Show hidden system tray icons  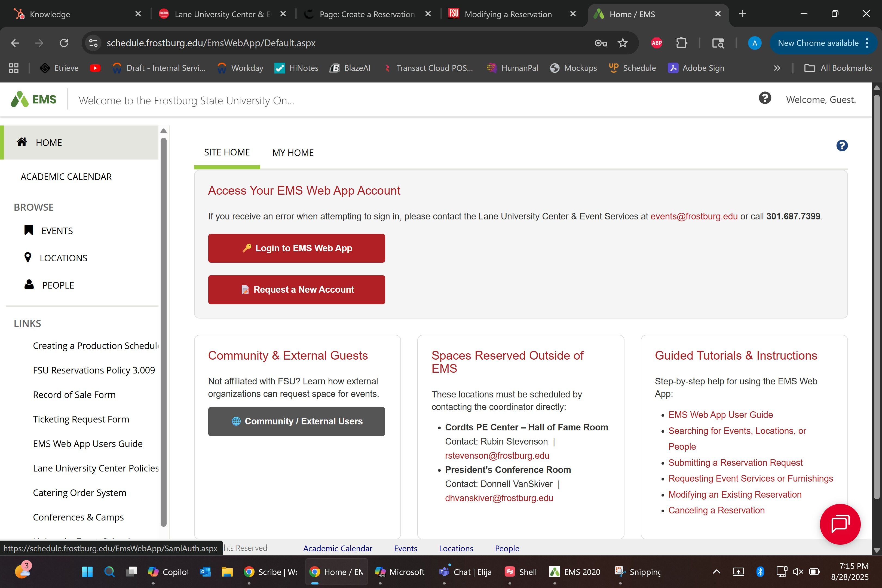coord(716,571)
